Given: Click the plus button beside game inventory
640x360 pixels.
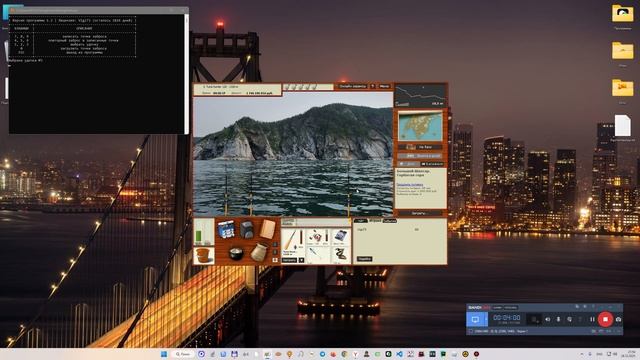Looking at the screenshot, I should pyautogui.click(x=275, y=260).
